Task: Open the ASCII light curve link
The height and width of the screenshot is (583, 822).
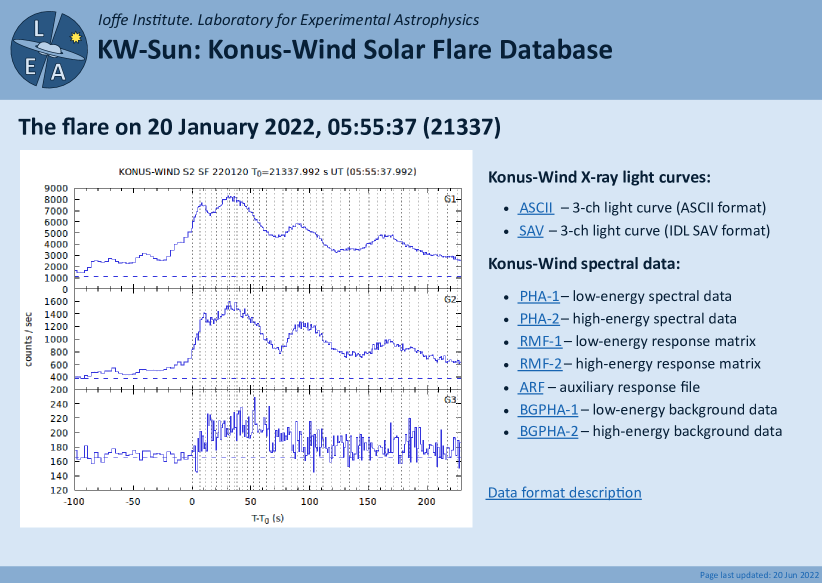Action: pos(536,208)
